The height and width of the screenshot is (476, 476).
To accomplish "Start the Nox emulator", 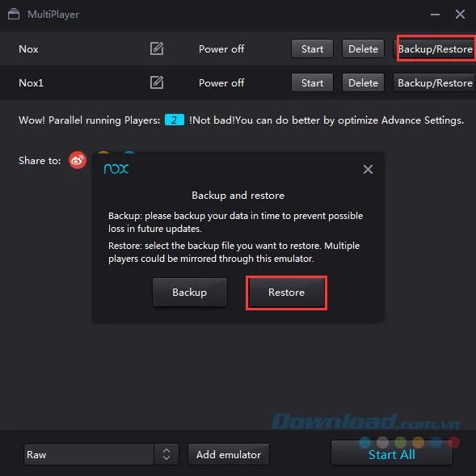I will tap(312, 48).
